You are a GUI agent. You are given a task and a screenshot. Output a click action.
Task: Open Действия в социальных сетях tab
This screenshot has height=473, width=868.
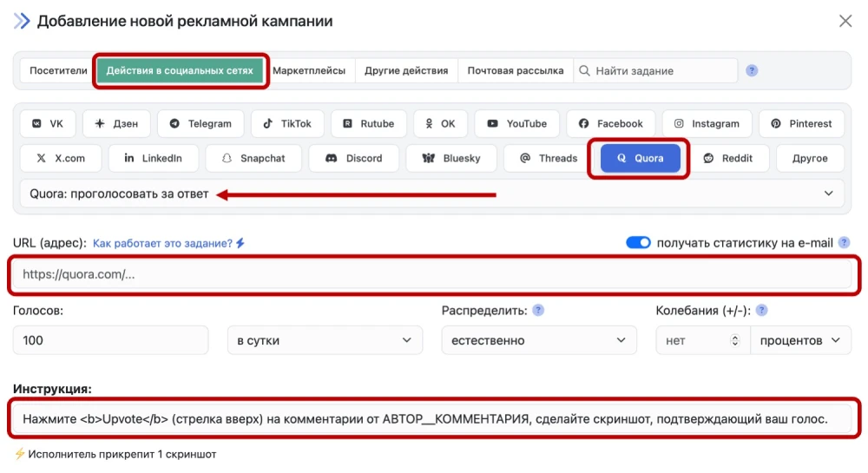click(180, 71)
